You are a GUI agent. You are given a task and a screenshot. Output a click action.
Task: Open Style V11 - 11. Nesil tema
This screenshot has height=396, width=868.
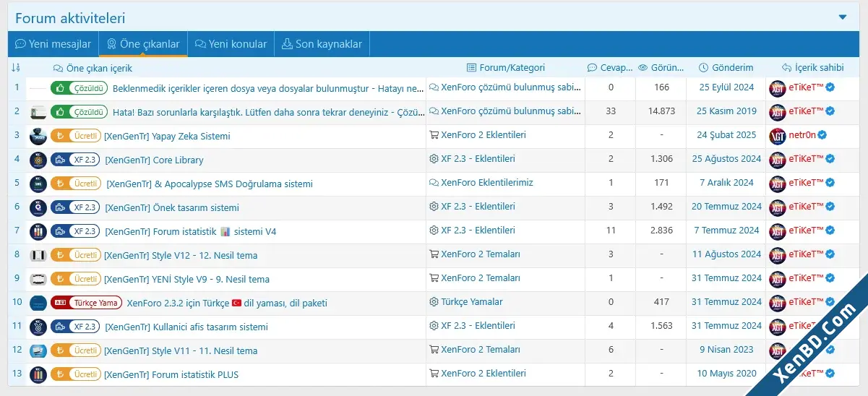[x=181, y=350]
